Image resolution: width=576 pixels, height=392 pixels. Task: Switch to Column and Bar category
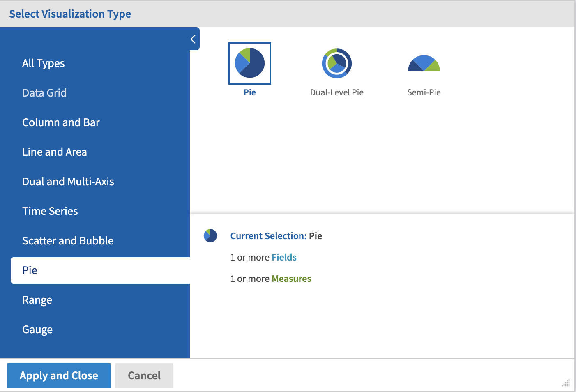point(61,122)
